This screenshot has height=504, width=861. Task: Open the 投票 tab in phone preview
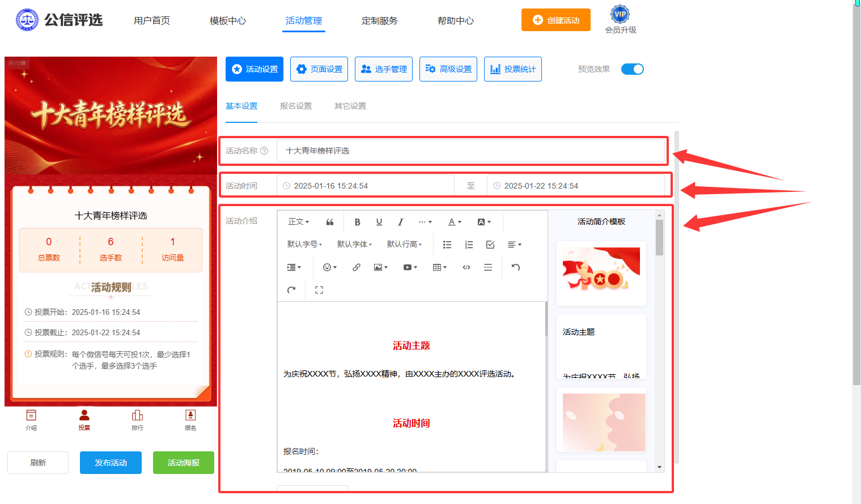pos(84,420)
